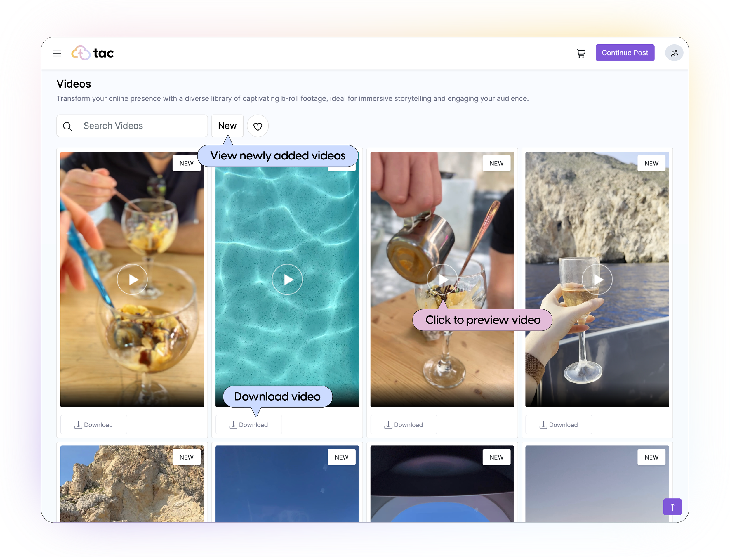Click the search magnifier icon

pyautogui.click(x=68, y=126)
